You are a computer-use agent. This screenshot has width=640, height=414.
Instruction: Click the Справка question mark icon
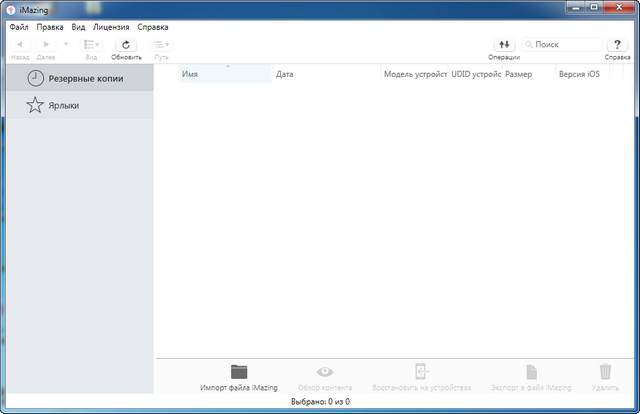pos(617,45)
